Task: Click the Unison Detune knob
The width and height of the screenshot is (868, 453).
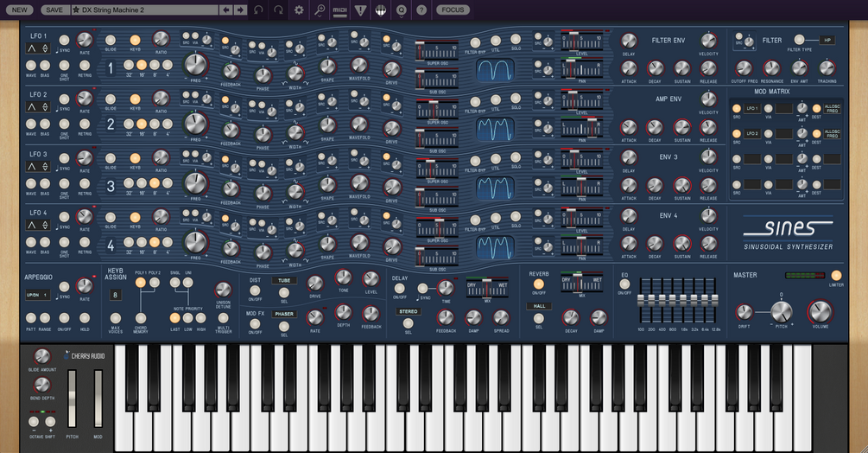Action: coord(223,290)
